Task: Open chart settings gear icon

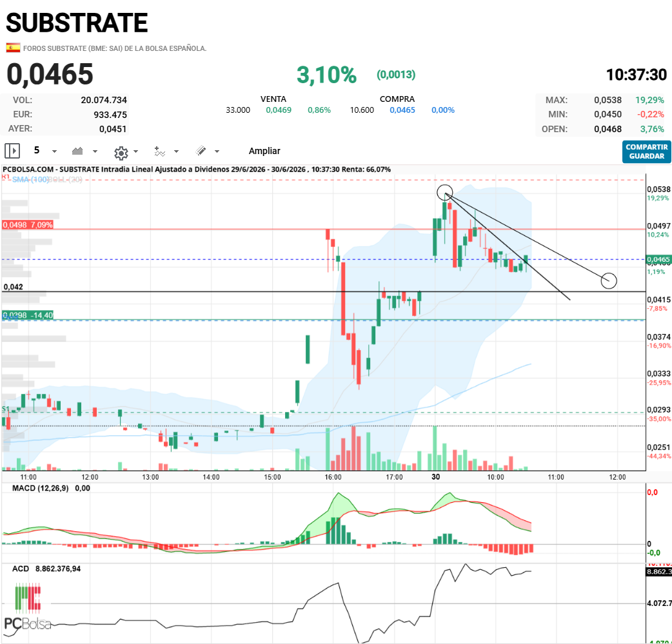Action: click(x=121, y=153)
